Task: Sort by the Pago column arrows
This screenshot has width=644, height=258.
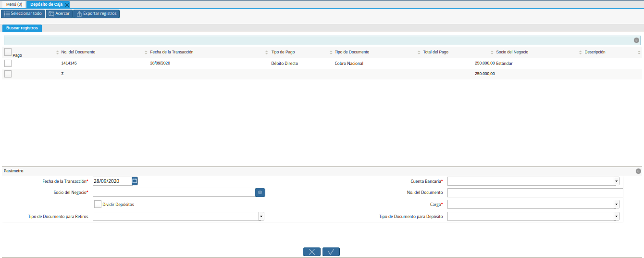Action: [58, 52]
